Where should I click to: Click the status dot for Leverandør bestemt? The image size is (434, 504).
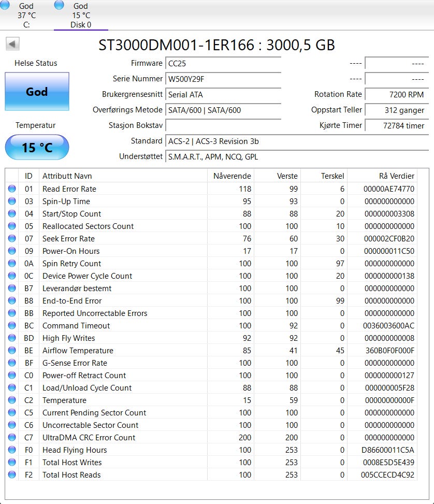pos(12,288)
